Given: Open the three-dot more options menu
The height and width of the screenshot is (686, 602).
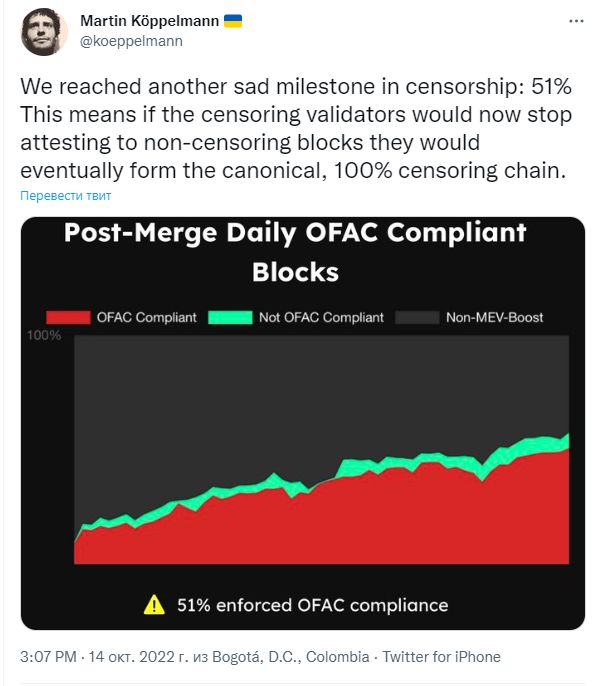Looking at the screenshot, I should [x=576, y=21].
